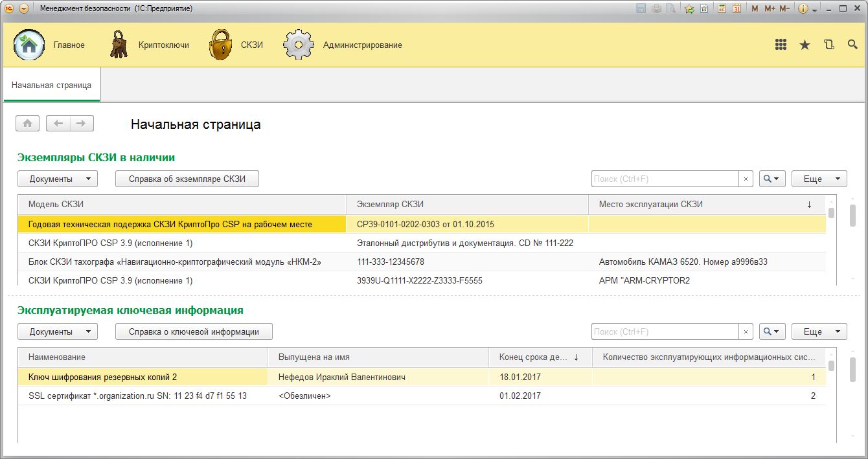Click the Print preview icon
The image size is (868, 459).
[671, 8]
